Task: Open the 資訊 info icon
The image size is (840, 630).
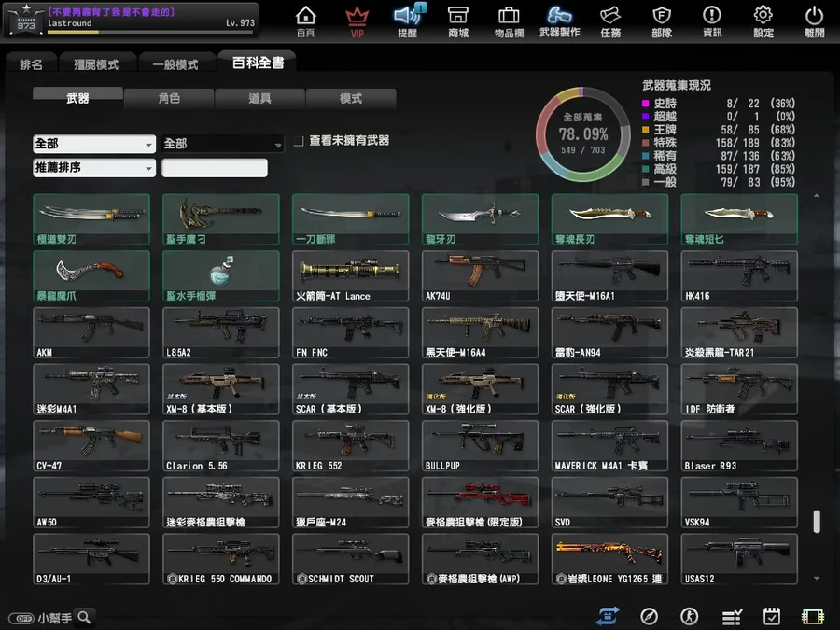Action: tap(712, 21)
